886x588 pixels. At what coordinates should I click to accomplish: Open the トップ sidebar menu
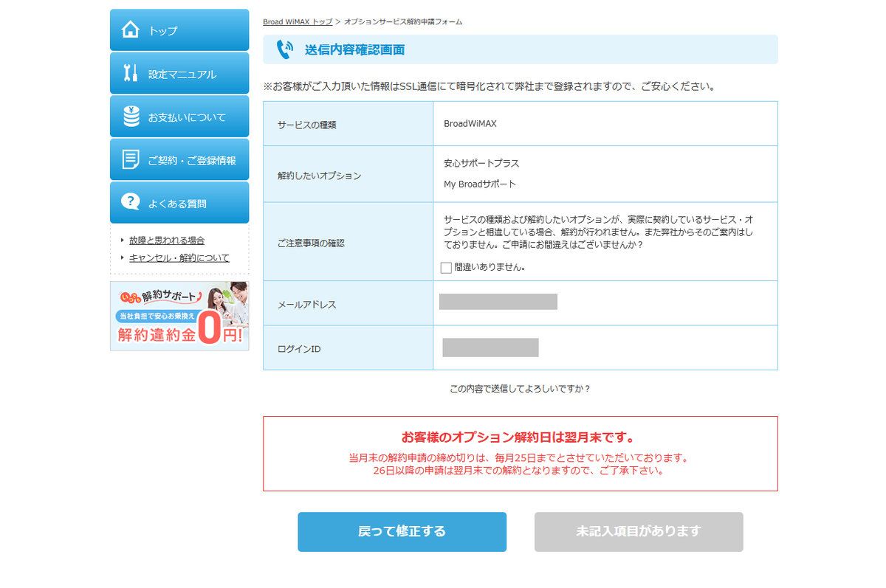click(179, 30)
